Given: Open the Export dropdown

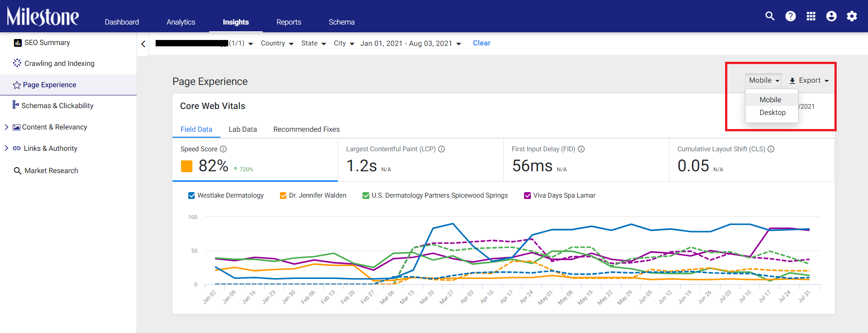Looking at the screenshot, I should click(x=809, y=80).
